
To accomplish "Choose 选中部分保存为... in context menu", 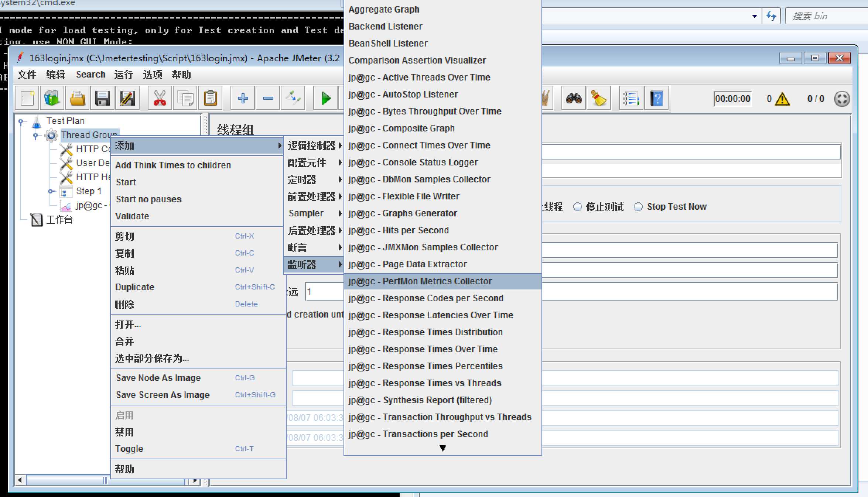I will 198,358.
